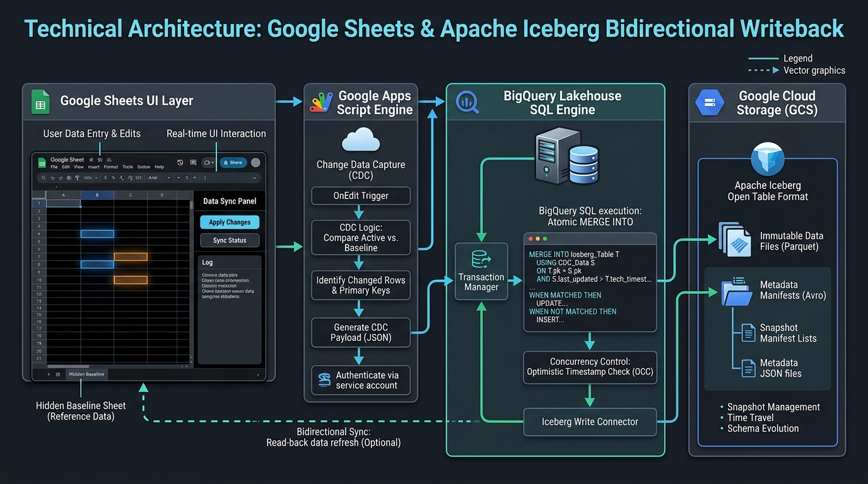Select the orange highlighted cell in row 10

tap(131, 280)
